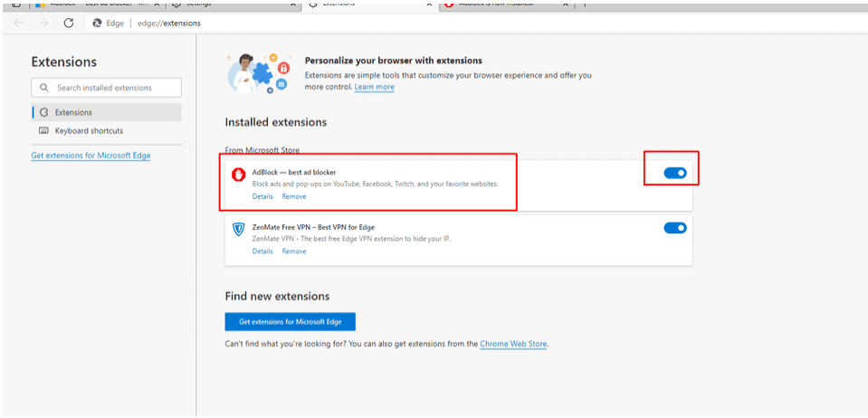The image size is (868, 418).
Task: Switch to the AdBlock is now installed tab
Action: tap(507, 5)
